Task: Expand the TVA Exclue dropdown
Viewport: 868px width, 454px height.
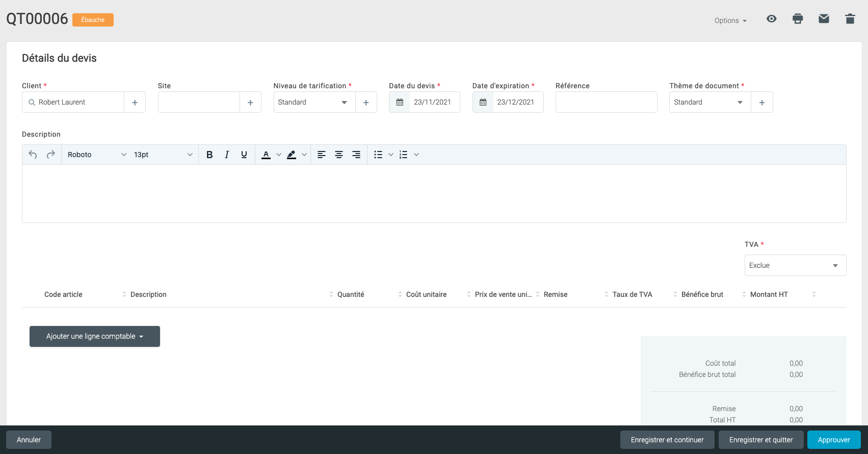Action: point(795,265)
